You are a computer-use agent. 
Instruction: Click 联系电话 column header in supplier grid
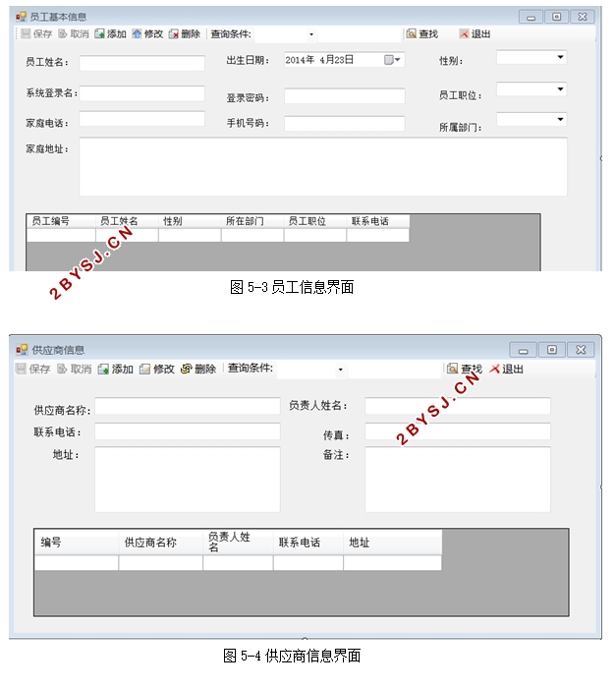pyautogui.click(x=308, y=543)
